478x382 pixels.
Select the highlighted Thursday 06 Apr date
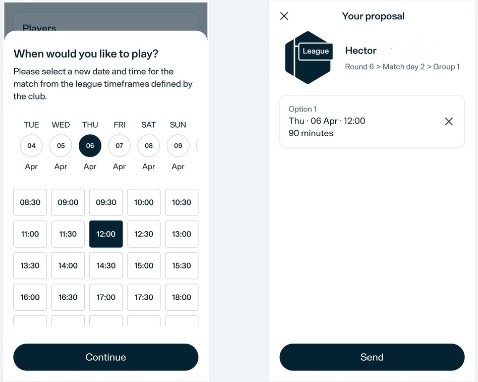(90, 146)
